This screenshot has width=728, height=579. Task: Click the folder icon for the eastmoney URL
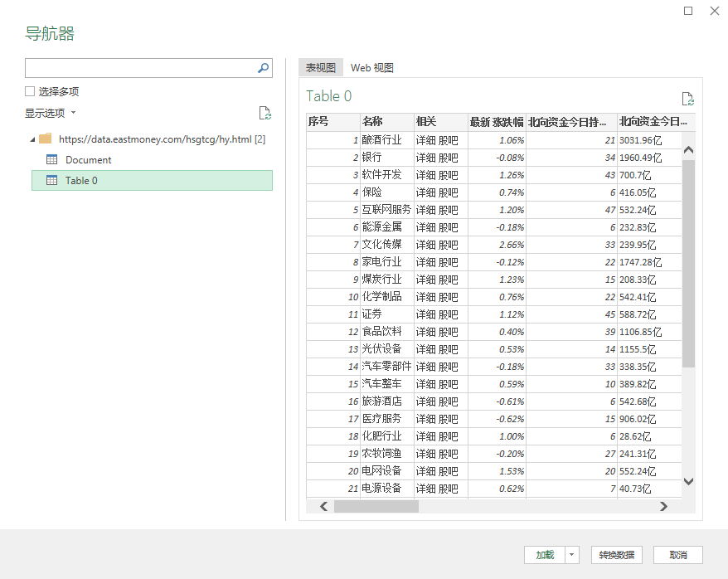point(45,139)
